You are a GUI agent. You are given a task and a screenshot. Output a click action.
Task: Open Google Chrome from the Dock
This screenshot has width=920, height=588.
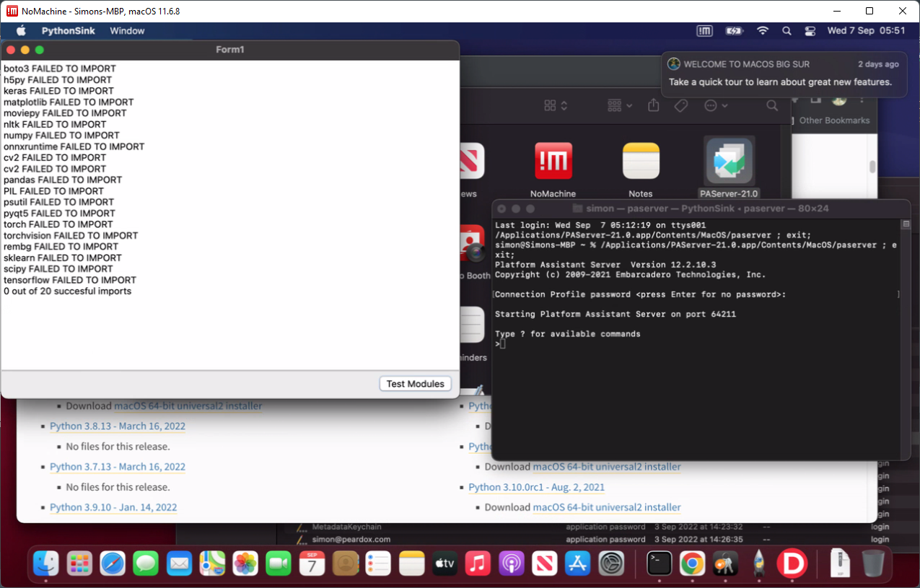(692, 563)
